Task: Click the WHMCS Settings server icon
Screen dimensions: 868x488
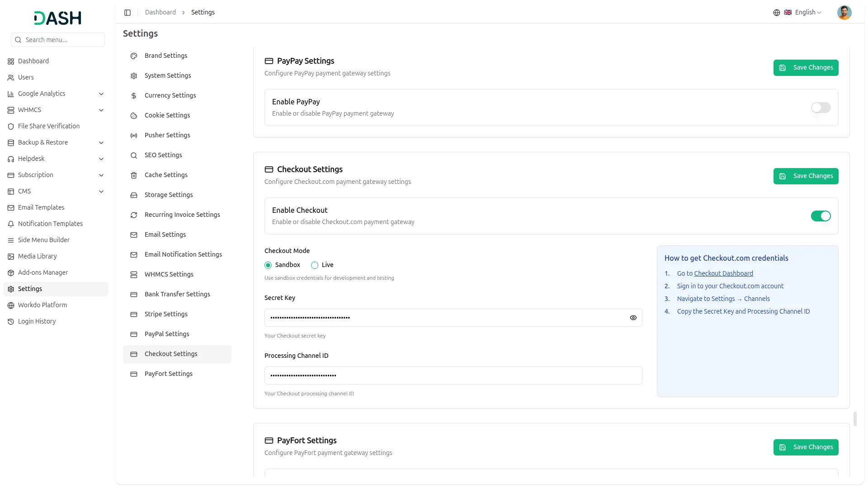Action: 134,275
